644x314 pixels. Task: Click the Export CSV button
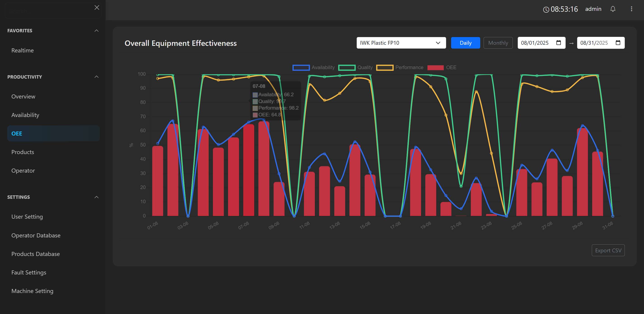(608, 250)
